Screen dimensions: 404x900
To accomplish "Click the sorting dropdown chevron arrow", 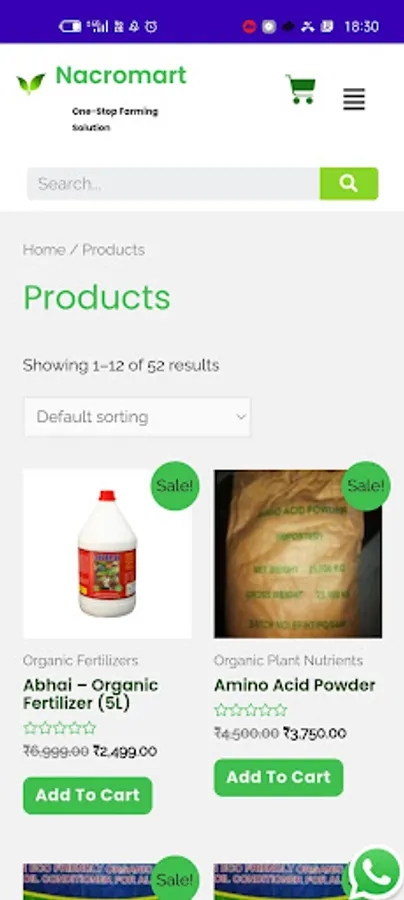I will pyautogui.click(x=242, y=417).
